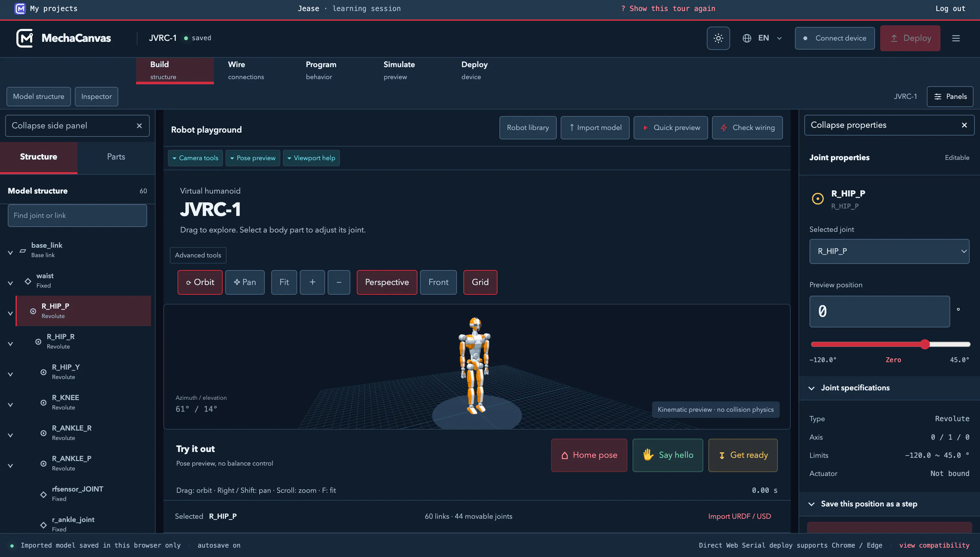Viewport: 980px width, 557px height.
Task: Click Connect device button
Action: 835,38
